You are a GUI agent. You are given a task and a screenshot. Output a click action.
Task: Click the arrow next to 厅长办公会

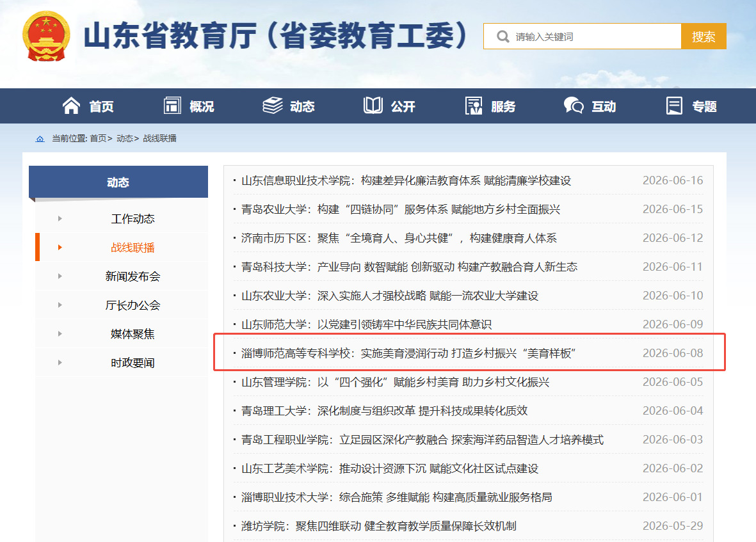coord(60,305)
